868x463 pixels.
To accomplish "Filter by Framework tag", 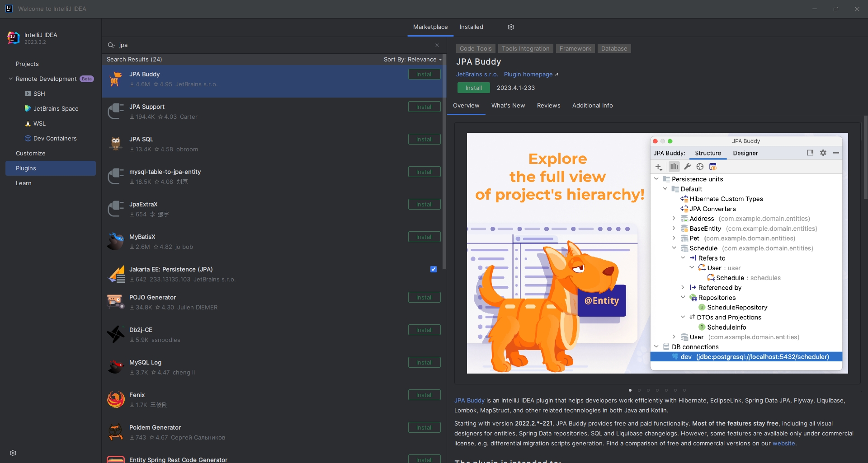I will 575,48.
